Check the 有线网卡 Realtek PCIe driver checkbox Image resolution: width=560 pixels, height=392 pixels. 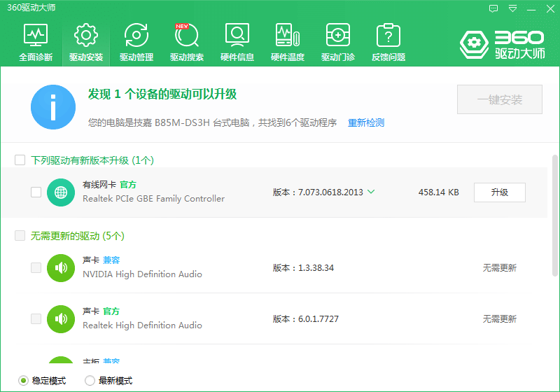coord(36,192)
